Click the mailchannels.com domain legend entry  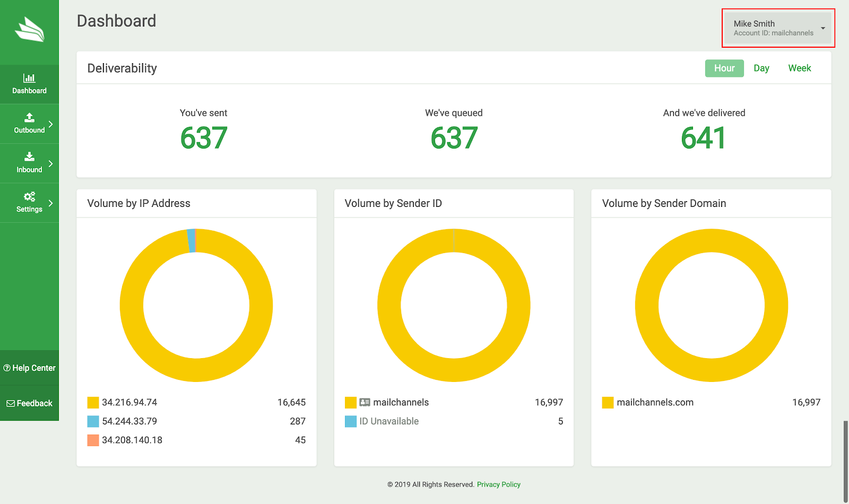[x=655, y=402]
